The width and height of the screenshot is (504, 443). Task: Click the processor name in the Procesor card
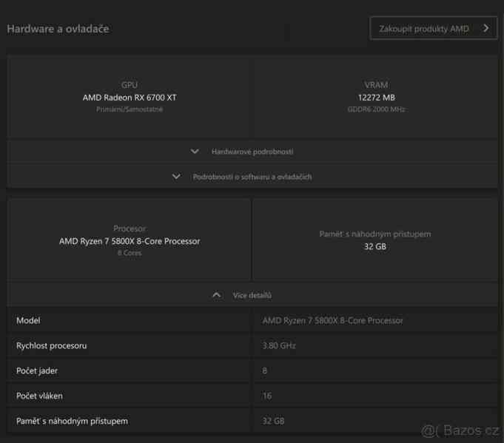pos(130,241)
